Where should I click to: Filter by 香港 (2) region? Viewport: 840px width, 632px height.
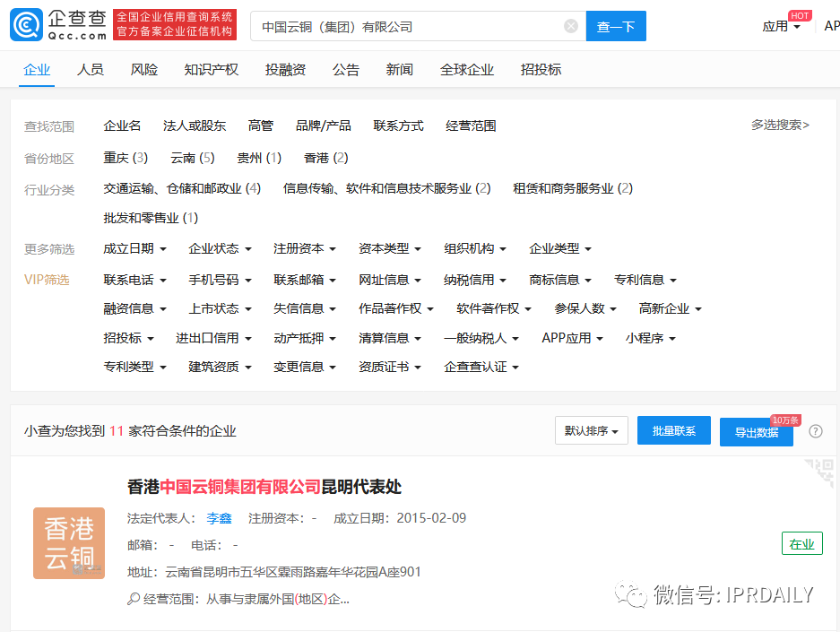pyautogui.click(x=325, y=158)
